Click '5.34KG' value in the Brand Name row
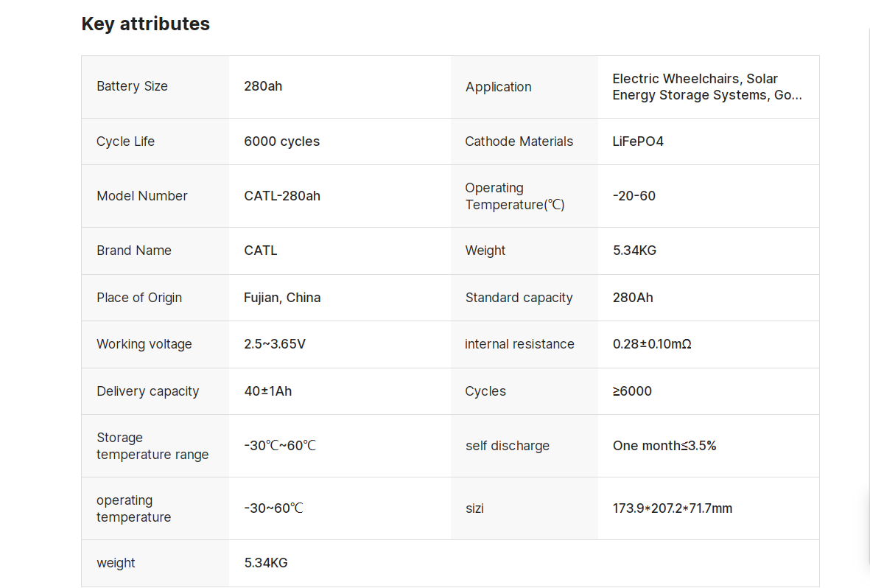Image resolution: width=870 pixels, height=588 pixels. (635, 251)
